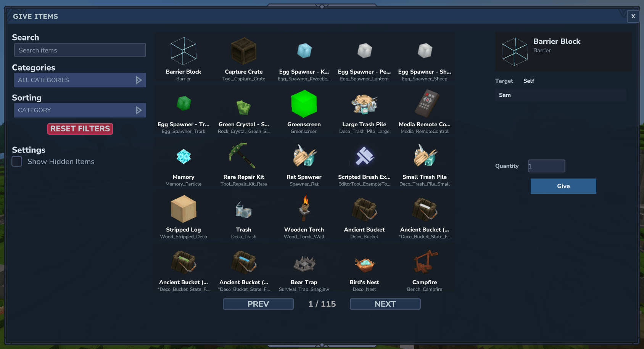
Task: Select the Capture Crate item icon
Action: (243, 51)
